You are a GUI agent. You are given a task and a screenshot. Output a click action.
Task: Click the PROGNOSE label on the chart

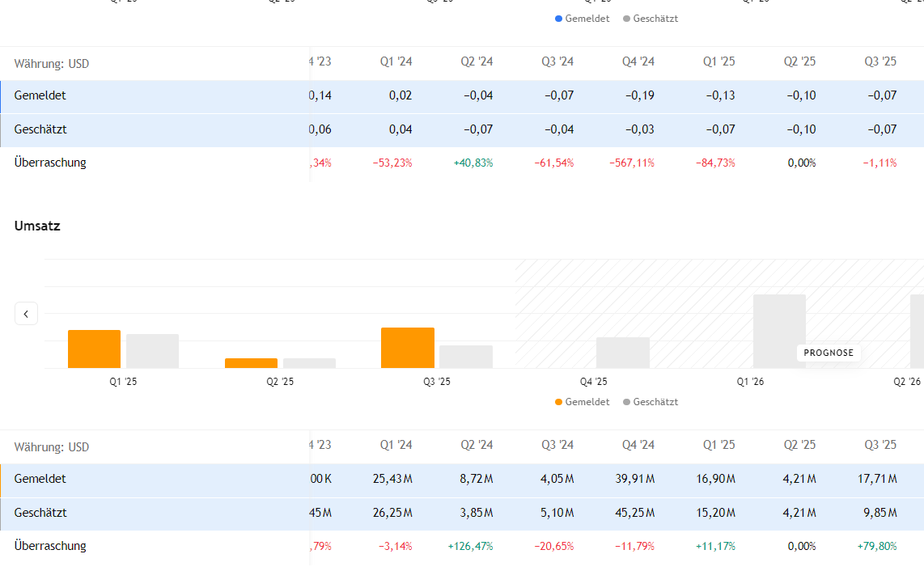click(x=829, y=353)
